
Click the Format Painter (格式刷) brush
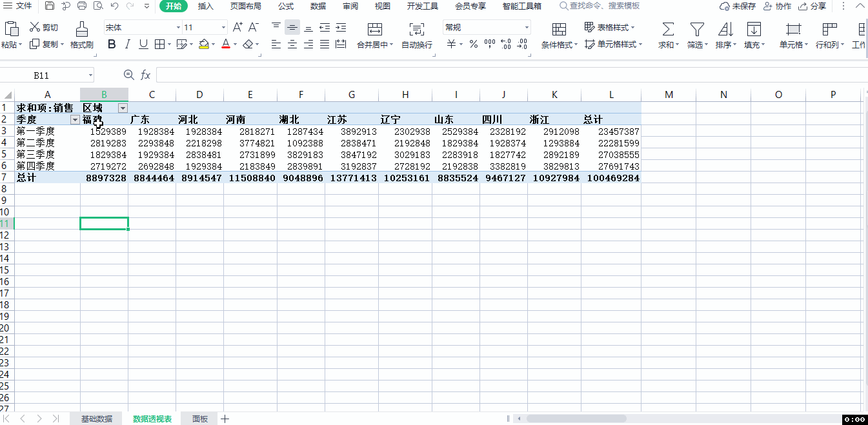pyautogui.click(x=82, y=35)
